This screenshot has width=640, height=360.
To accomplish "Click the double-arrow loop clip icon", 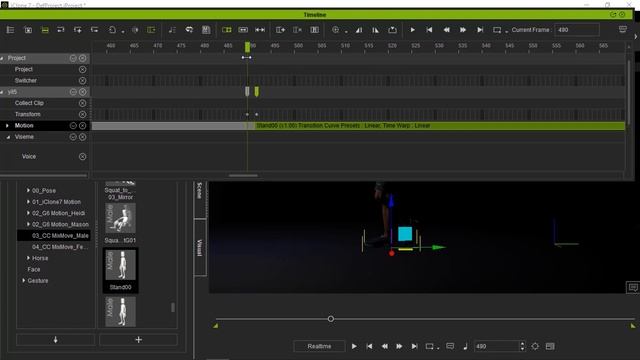I will coord(260,30).
